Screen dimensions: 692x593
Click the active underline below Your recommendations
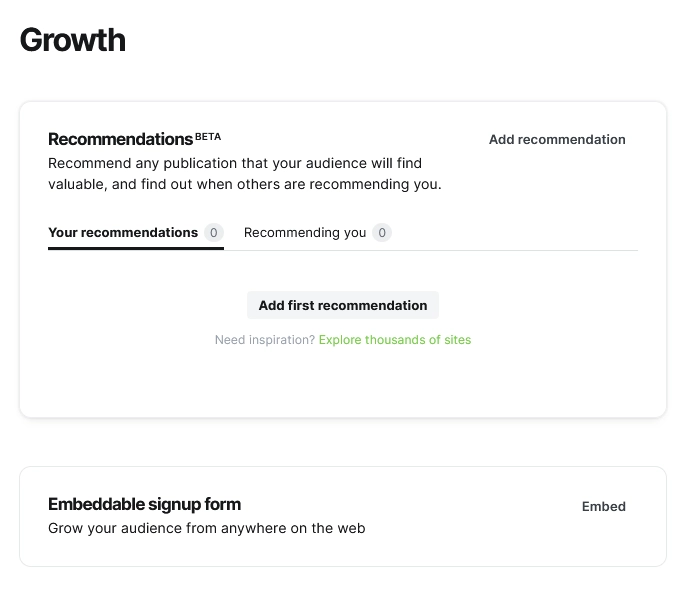[x=135, y=248]
